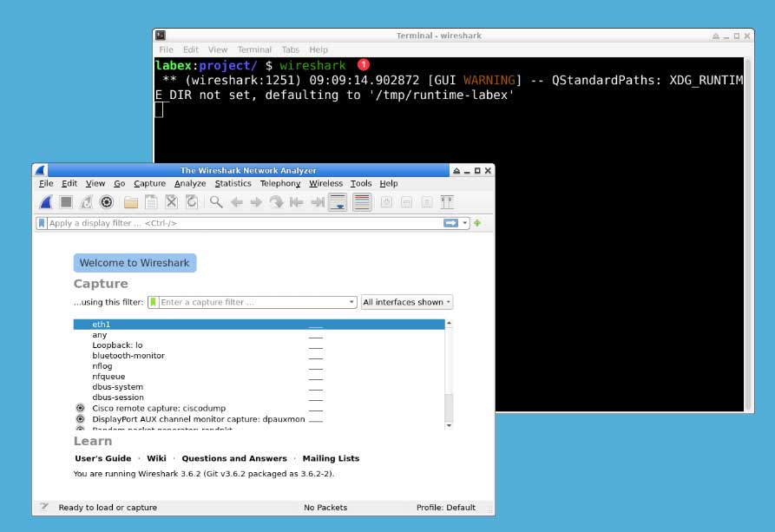Click interface list scroll down arrow
This screenshot has width=775, height=532.
click(449, 425)
